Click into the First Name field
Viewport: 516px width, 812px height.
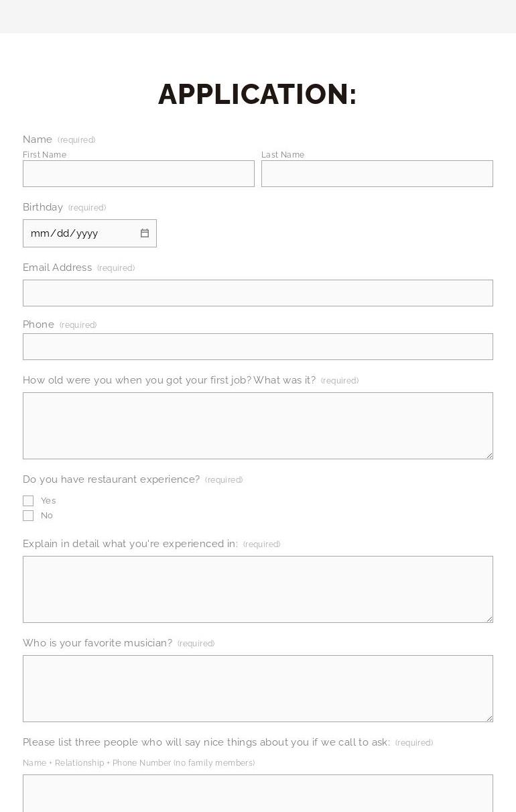coord(139,174)
